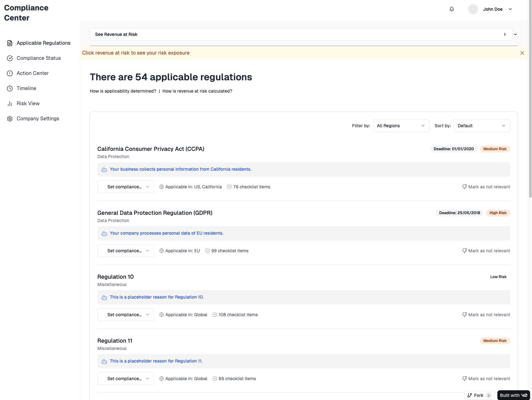532x400 pixels.
Task: Click the globe icon beside Applicable in: EU
Action: (x=161, y=251)
